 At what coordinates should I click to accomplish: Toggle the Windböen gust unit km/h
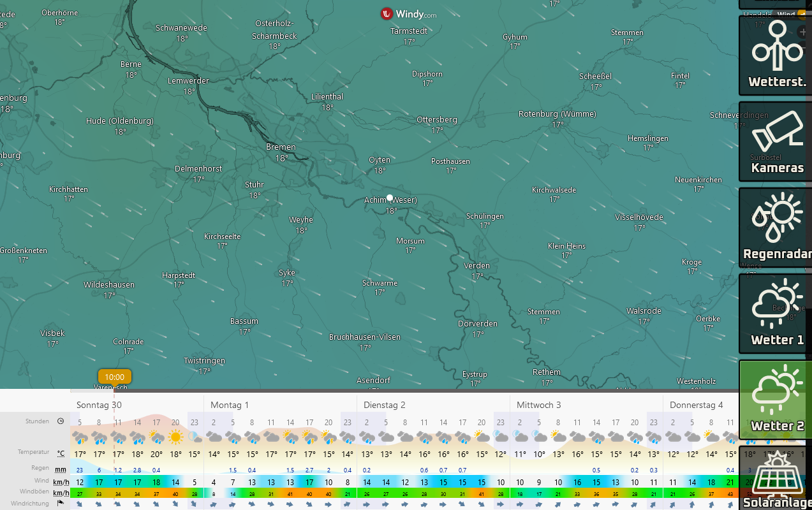(x=61, y=493)
